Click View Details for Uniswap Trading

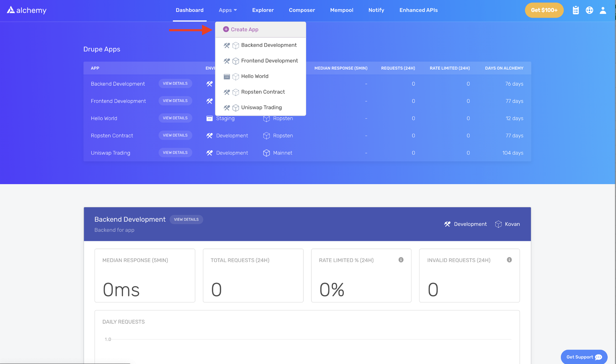(175, 153)
